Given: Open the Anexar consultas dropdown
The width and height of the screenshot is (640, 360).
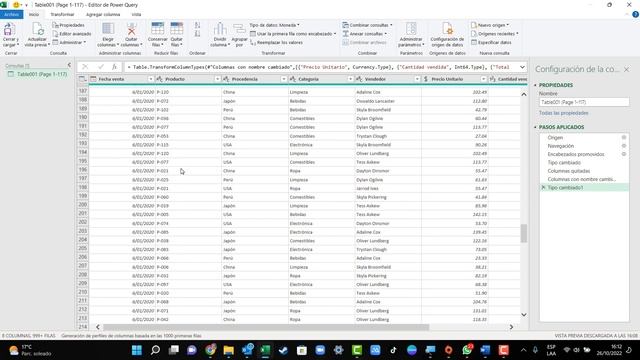Looking at the screenshot, I should [x=364, y=34].
